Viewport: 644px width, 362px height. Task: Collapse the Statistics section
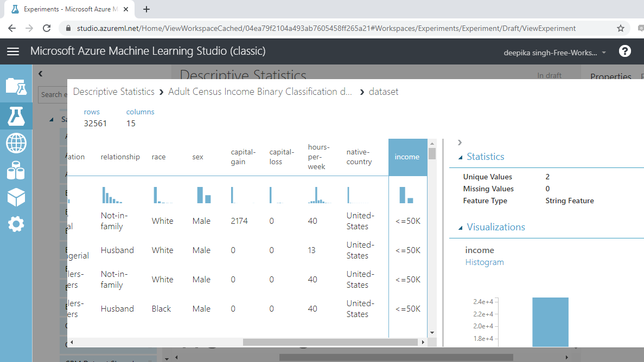tap(460, 157)
